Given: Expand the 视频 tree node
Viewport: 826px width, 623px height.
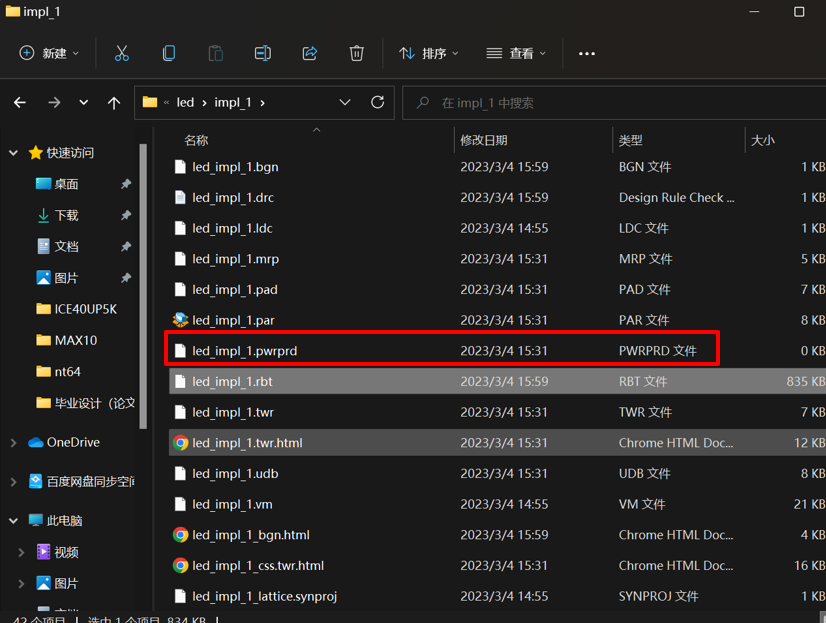Looking at the screenshot, I should pyautogui.click(x=21, y=552).
